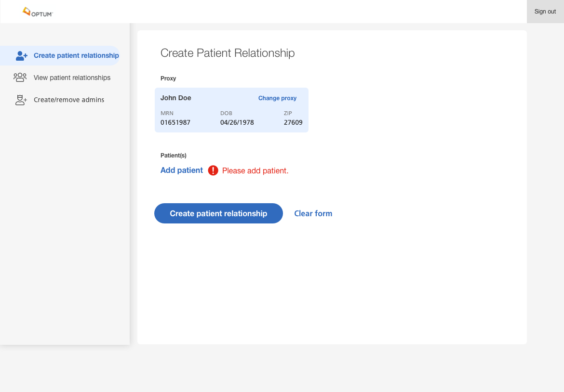Click the DOB value 04/26/1978

coord(237,122)
